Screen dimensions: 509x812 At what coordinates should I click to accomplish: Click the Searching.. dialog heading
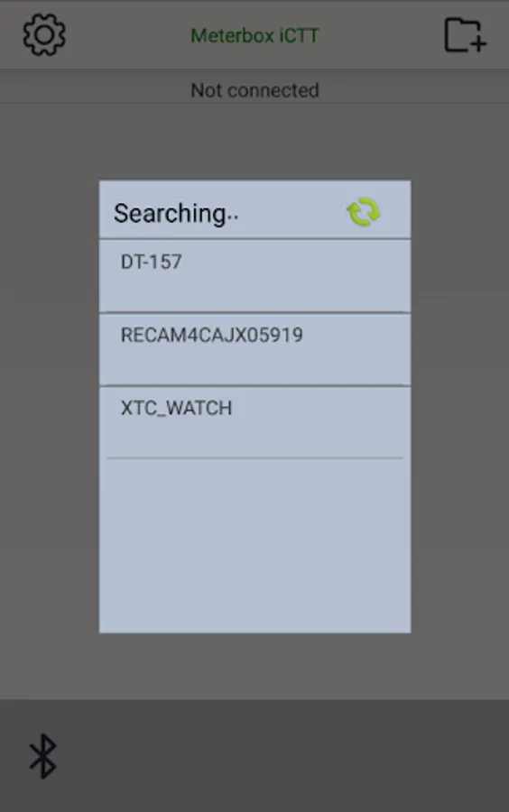pyautogui.click(x=176, y=213)
